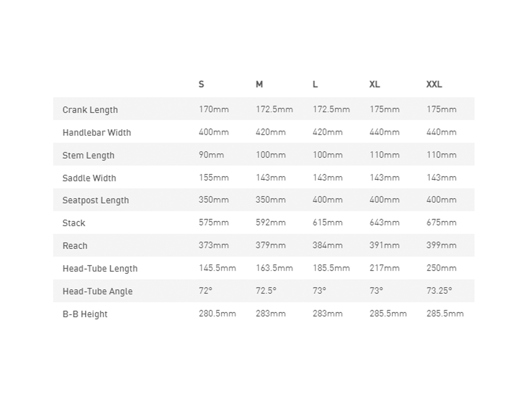This screenshot has width=532, height=399.
Task: Click the Saddle Width row label
Action: [x=89, y=178]
